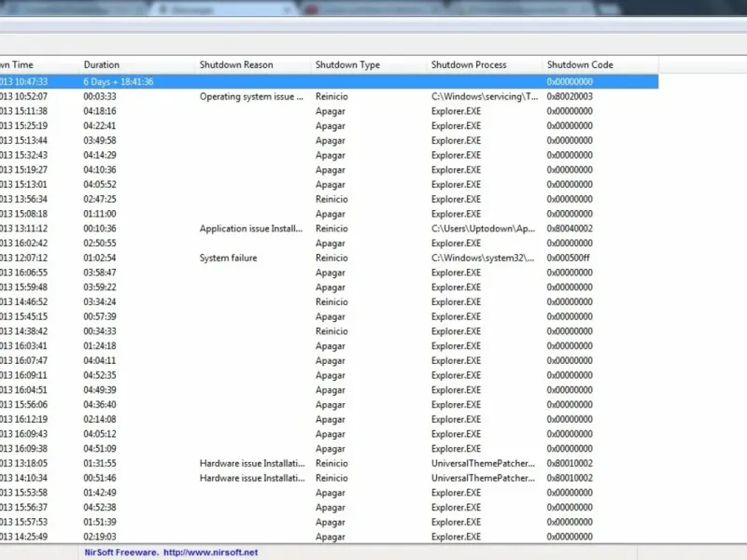Select the duration cell 03:49:58
Image resolution: width=747 pixels, height=560 pixels.
coord(100,141)
